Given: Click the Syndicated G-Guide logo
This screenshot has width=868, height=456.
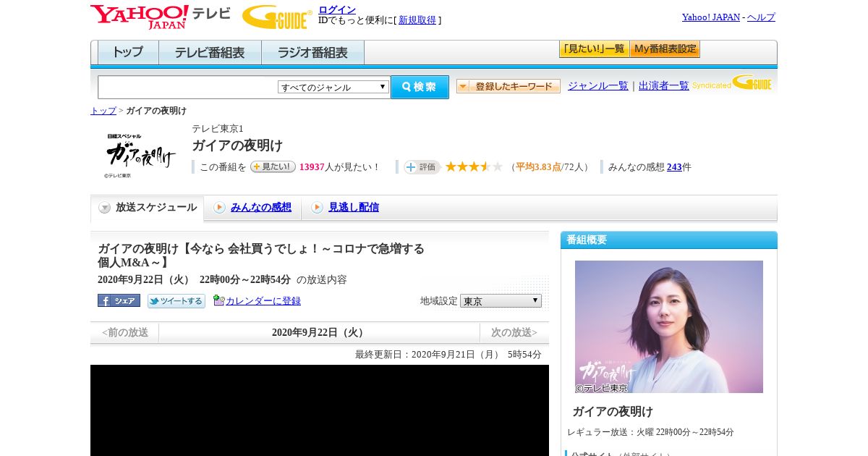Looking at the screenshot, I should click(731, 83).
